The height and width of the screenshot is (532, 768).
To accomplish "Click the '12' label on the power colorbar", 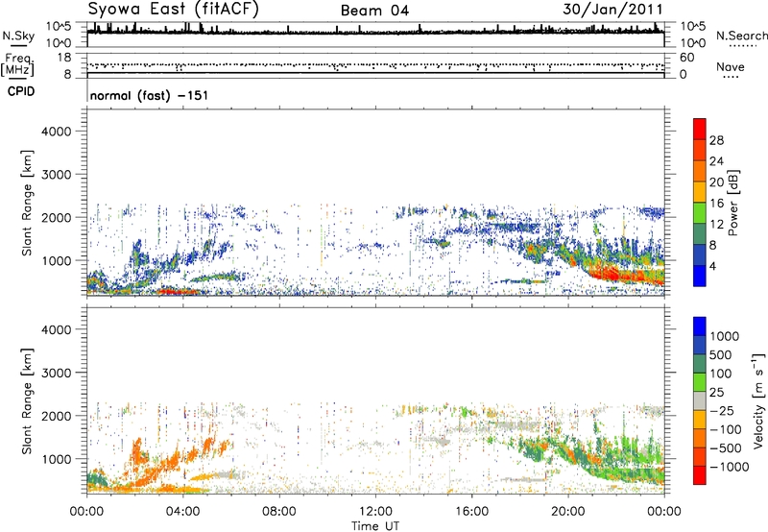I will tap(716, 225).
